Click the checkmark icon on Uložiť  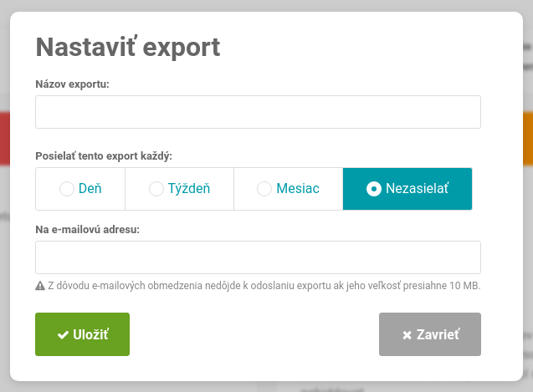pos(63,335)
